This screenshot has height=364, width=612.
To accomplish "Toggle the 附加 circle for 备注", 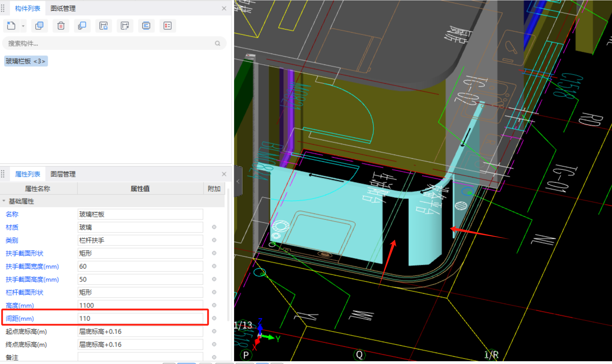I will click(214, 357).
